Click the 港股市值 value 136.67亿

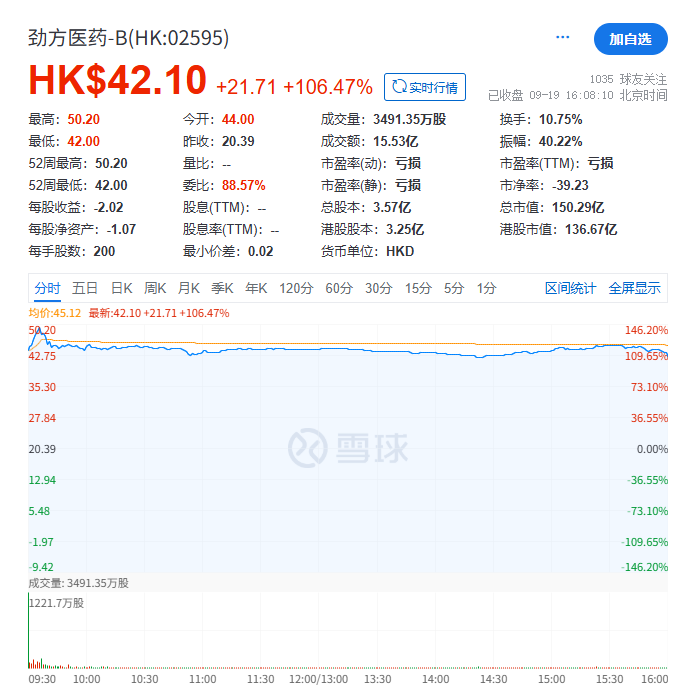[591, 230]
